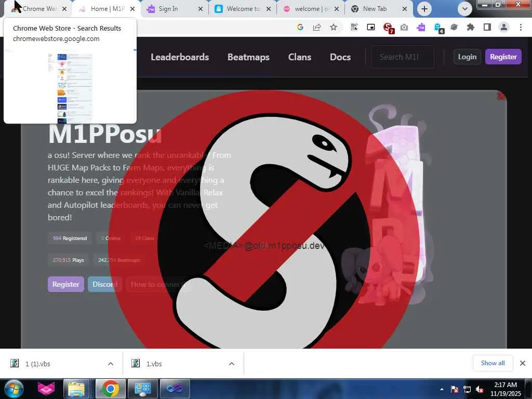The image size is (532, 399).
Task: Open a new tab with the plus button
Action: click(424, 9)
